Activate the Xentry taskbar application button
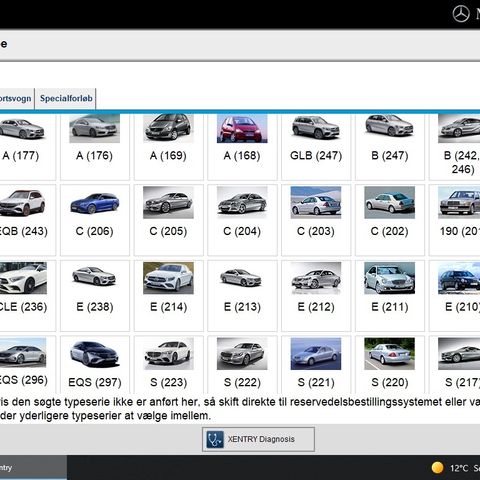The image size is (480, 480). 33,468
